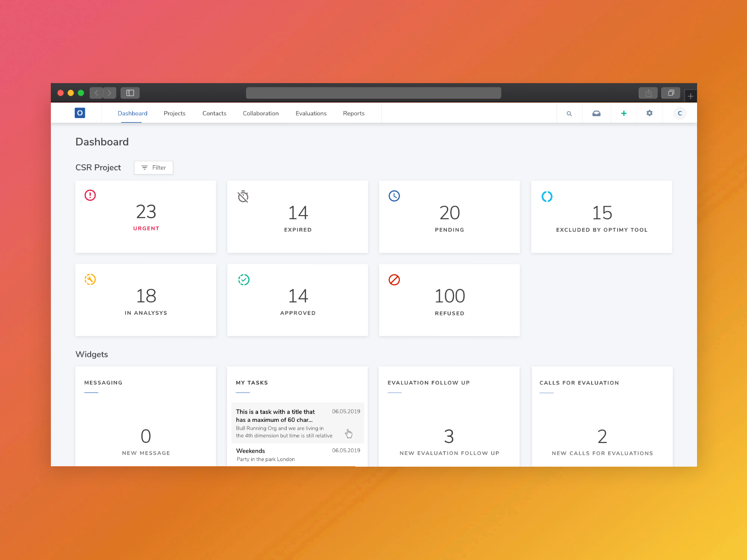
Task: Click the red urgent alert icon
Action: 90,195
